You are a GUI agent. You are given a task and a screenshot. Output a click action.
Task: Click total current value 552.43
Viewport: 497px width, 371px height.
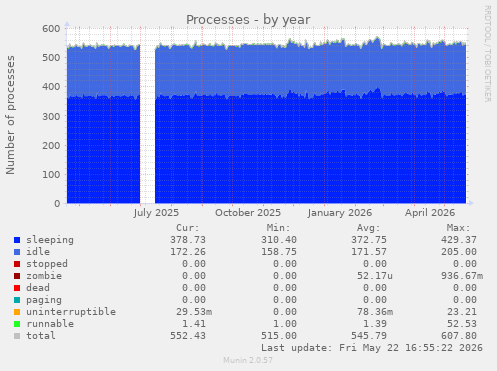188,336
